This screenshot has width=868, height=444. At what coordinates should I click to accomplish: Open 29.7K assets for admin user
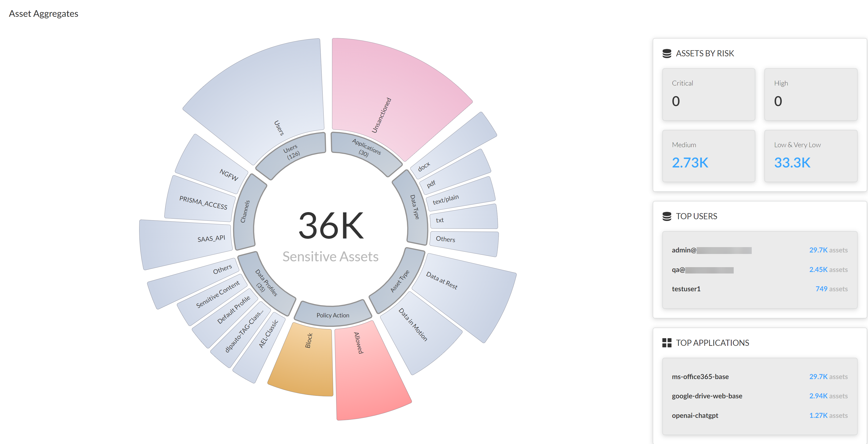coord(828,250)
